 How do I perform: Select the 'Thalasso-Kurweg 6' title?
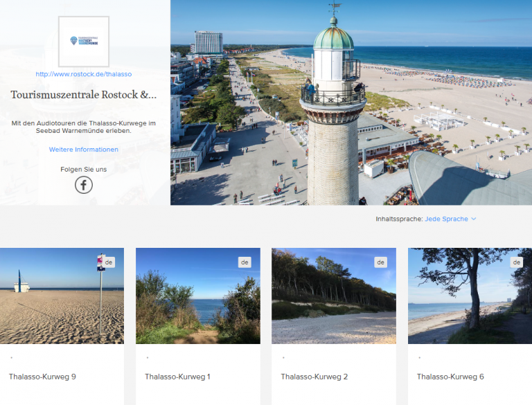pyautogui.click(x=450, y=377)
